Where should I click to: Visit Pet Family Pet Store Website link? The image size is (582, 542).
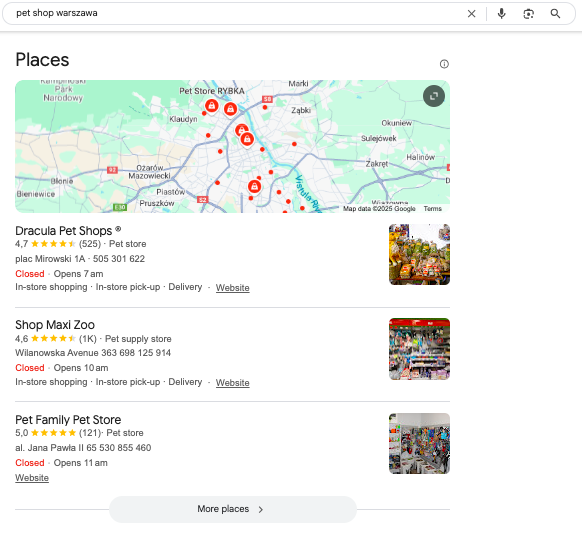(32, 478)
